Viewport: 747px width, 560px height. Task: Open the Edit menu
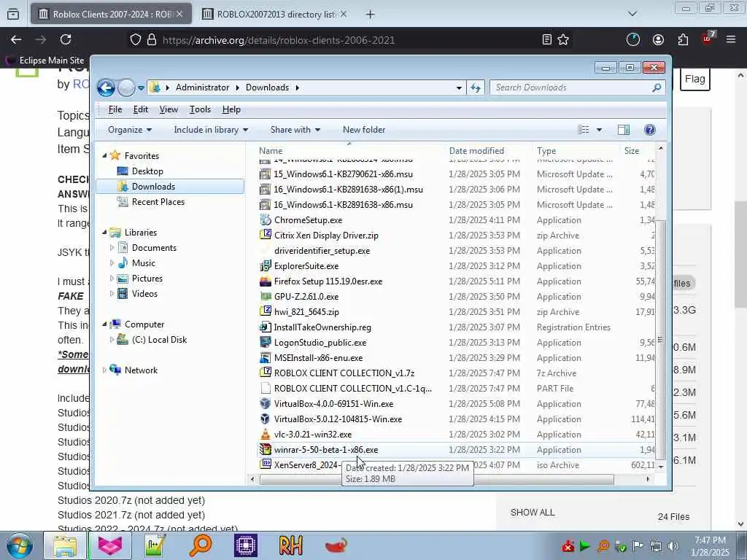[141, 109]
